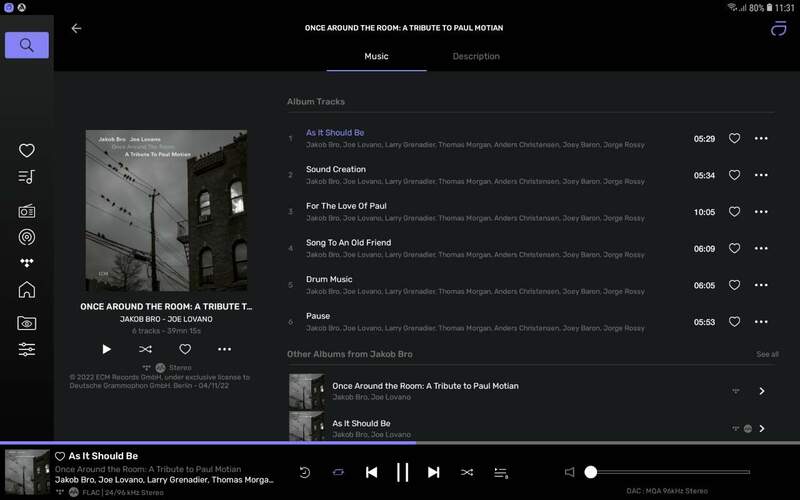
Task: Skip to next track
Action: [x=434, y=472]
